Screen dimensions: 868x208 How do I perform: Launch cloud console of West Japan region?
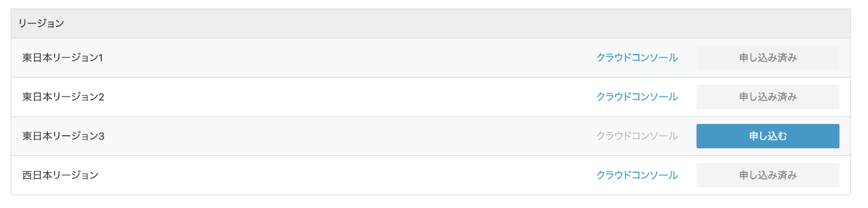click(637, 175)
